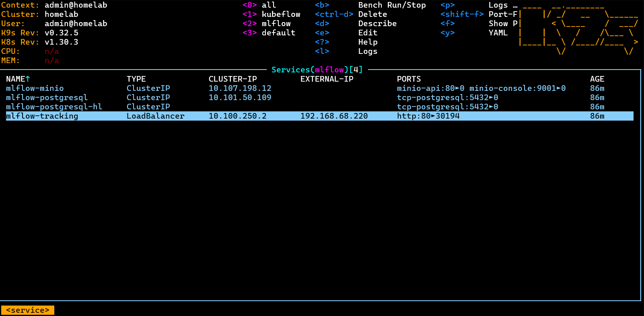The width and height of the screenshot is (644, 316).
Task: Select the mlflow-minio service row
Action: coord(320,88)
